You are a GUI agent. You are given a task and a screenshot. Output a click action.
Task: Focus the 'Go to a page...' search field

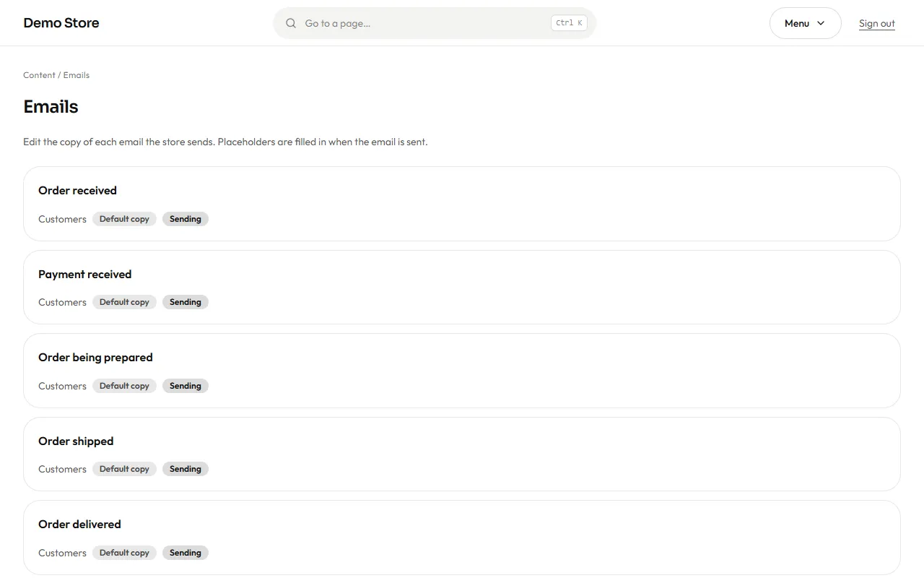tap(435, 23)
